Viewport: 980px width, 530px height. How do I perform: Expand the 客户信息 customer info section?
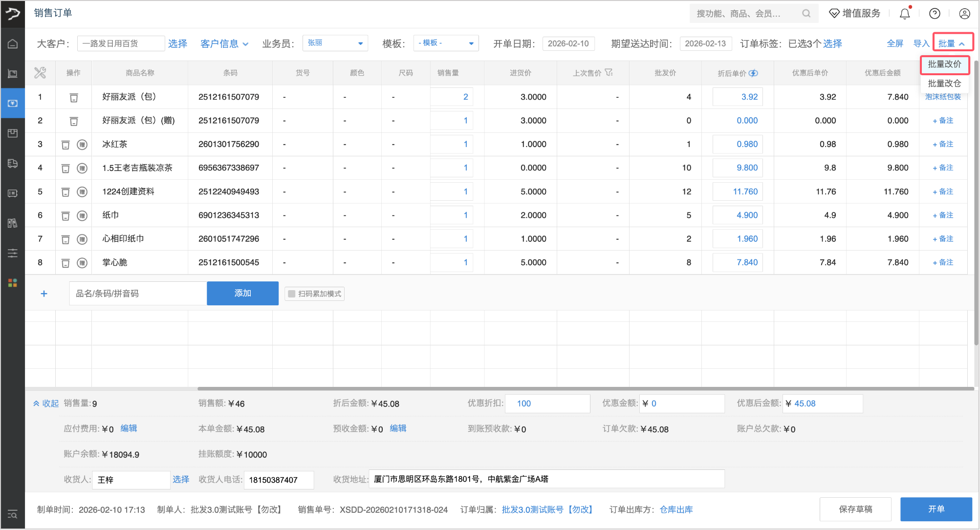coord(225,43)
